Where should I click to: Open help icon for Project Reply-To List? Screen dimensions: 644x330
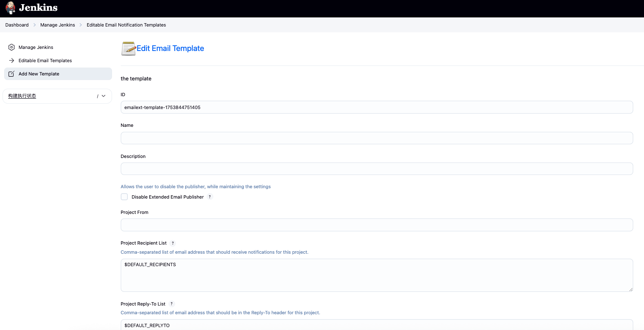172,304
